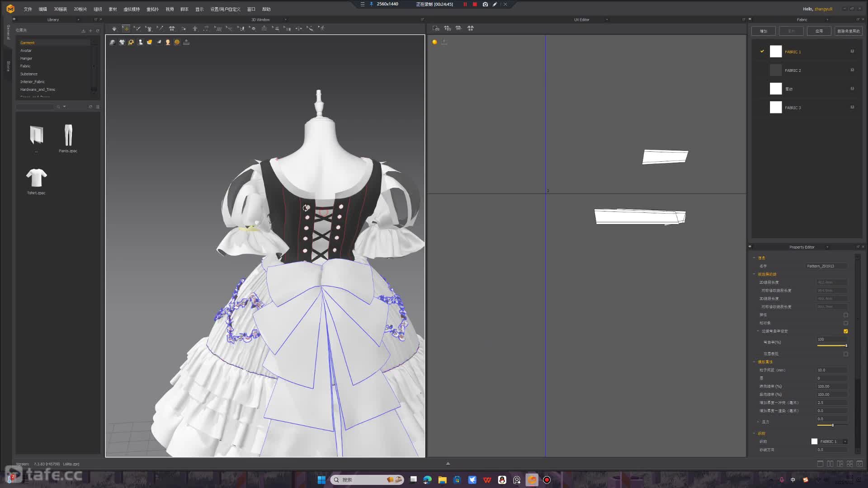Open the export icon in viewport toolbar
Viewport: 868px width, 488px height.
pos(186,42)
